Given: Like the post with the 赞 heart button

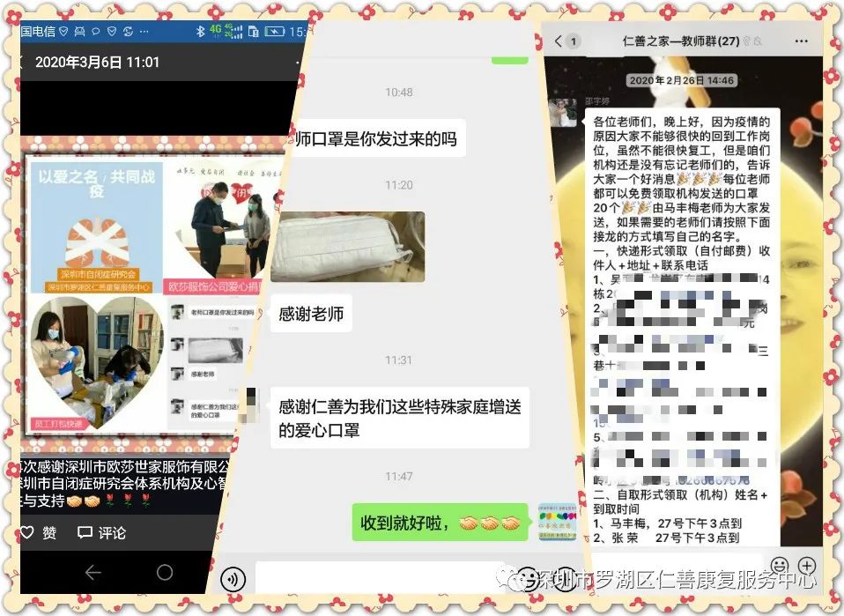Looking at the screenshot, I should tap(38, 532).
